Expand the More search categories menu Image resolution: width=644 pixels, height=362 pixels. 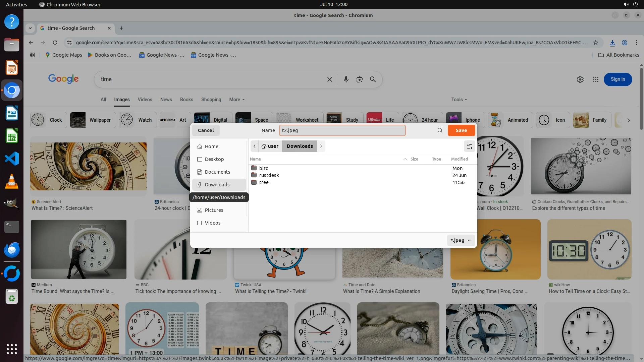pyautogui.click(x=236, y=100)
